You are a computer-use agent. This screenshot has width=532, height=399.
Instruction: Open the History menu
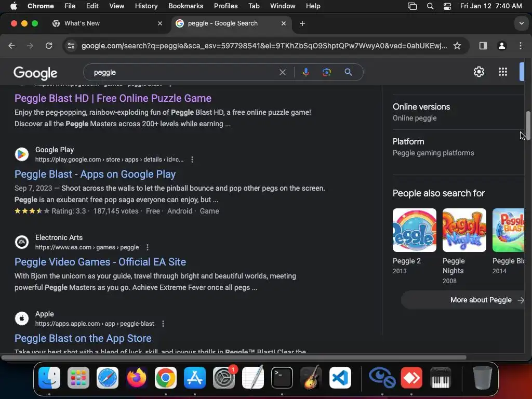click(146, 6)
